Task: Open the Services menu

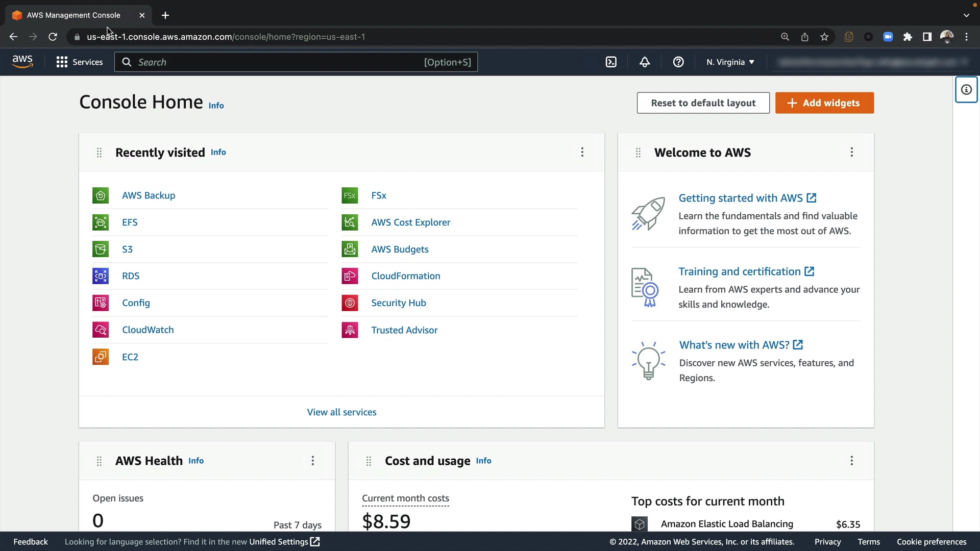Action: pyautogui.click(x=80, y=62)
